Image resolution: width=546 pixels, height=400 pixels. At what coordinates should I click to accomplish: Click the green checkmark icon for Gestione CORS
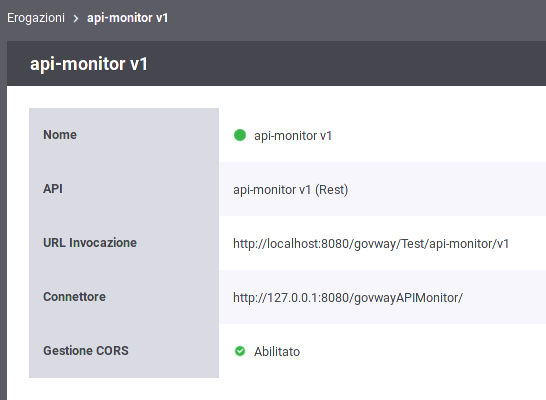240,351
